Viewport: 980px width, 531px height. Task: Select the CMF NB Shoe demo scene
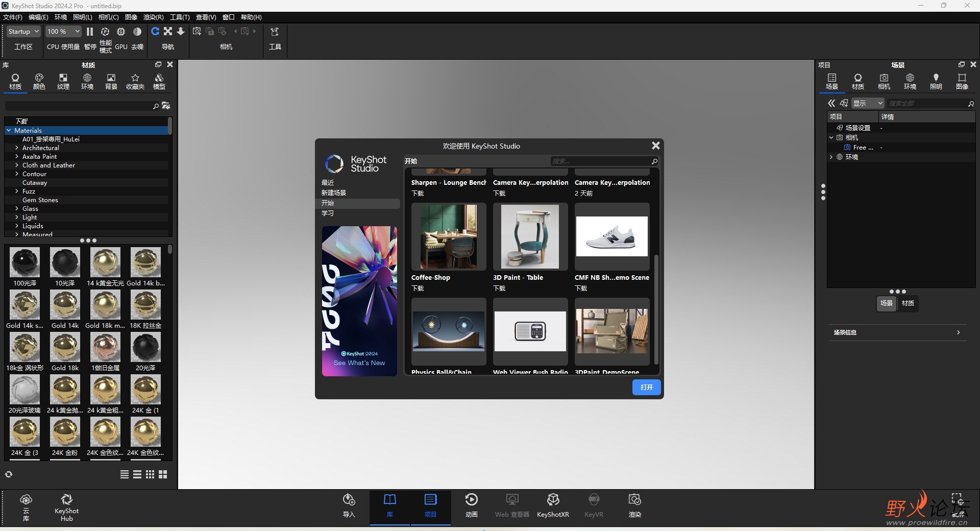click(x=612, y=237)
